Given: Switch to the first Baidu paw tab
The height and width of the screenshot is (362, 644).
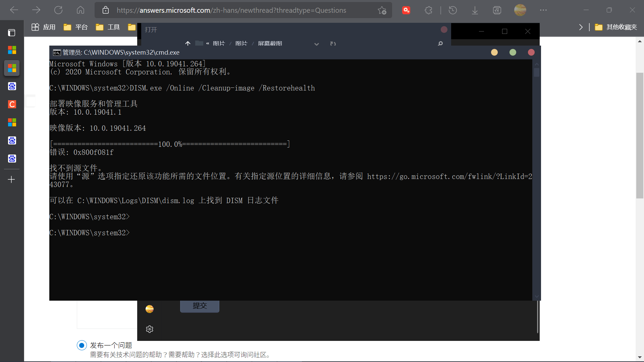Looking at the screenshot, I should (x=12, y=86).
